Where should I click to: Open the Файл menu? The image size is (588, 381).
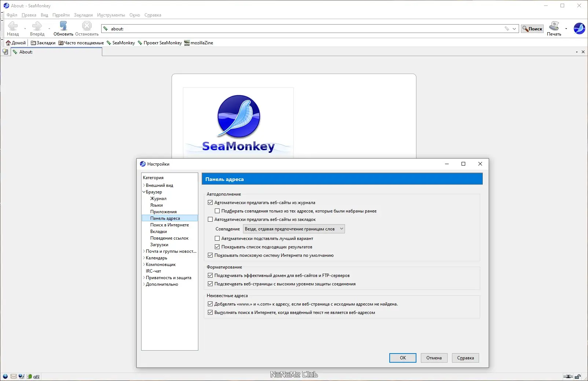click(12, 15)
